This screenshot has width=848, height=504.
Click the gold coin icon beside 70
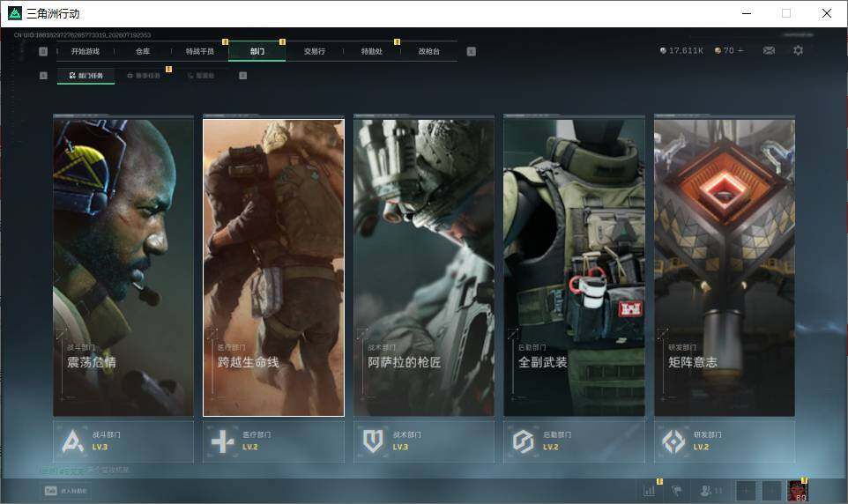coord(718,50)
